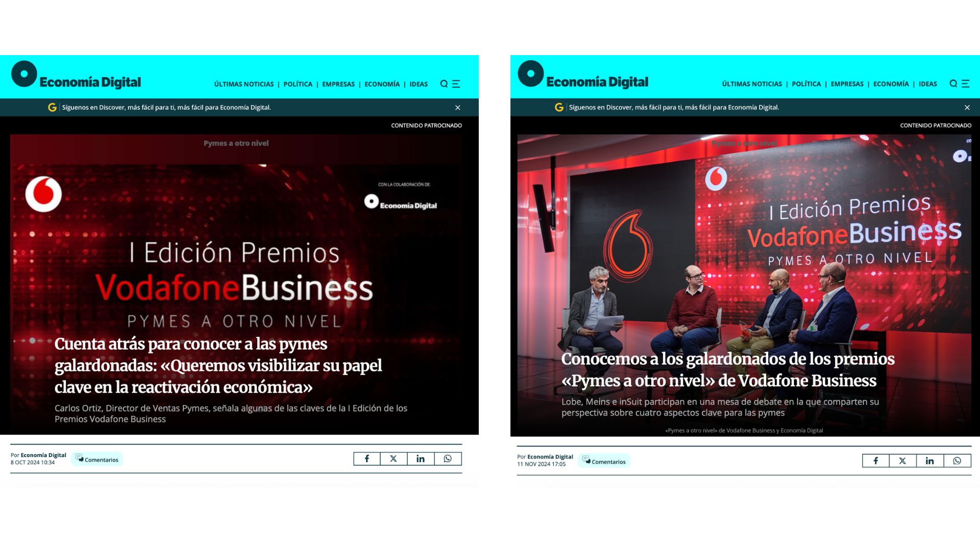Select POLÍTICA in right page navigation

(x=806, y=84)
